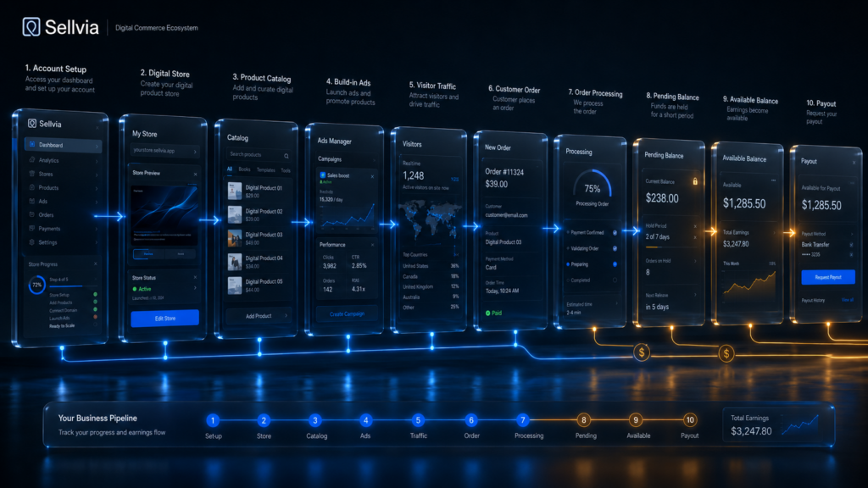Screen dimensions: 868x488
Task: Toggle Launch Ads status indicator
Action: [95, 317]
